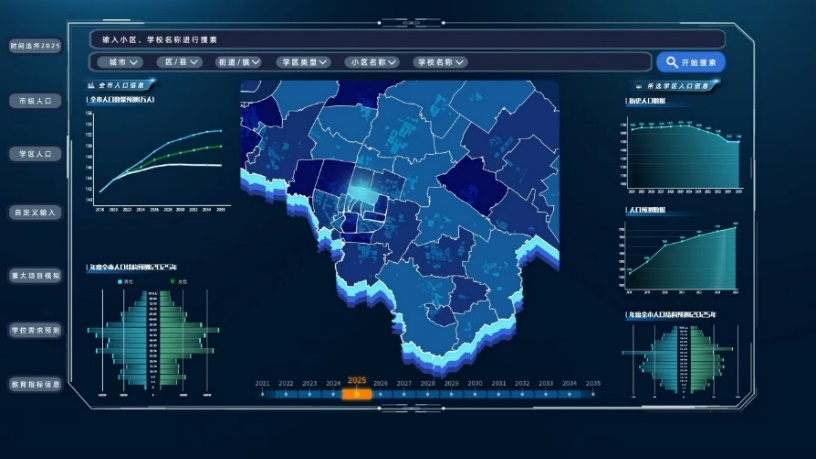Click the 男性 legend marker in pyramid chart
This screenshot has height=459, width=816.
119,282
